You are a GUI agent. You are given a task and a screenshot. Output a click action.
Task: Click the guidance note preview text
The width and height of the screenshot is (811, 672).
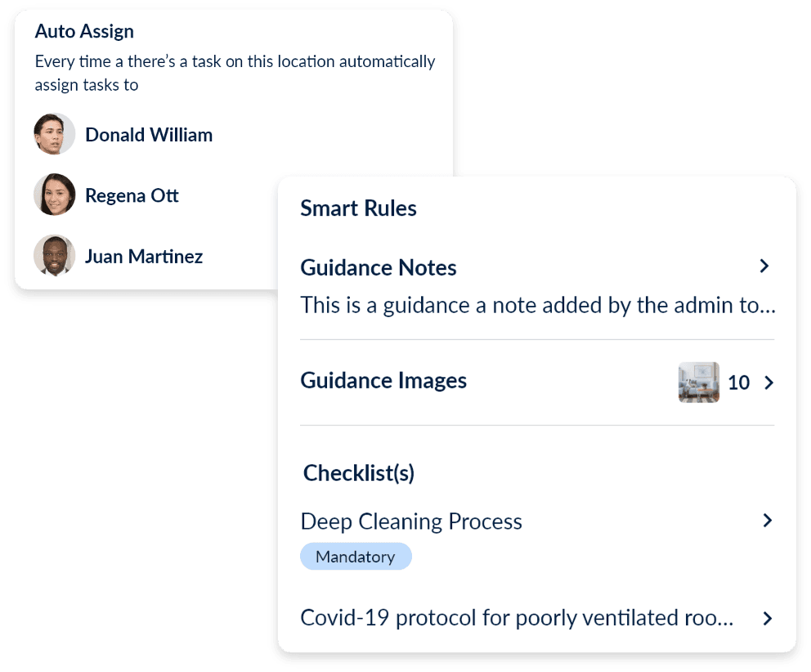click(x=537, y=306)
